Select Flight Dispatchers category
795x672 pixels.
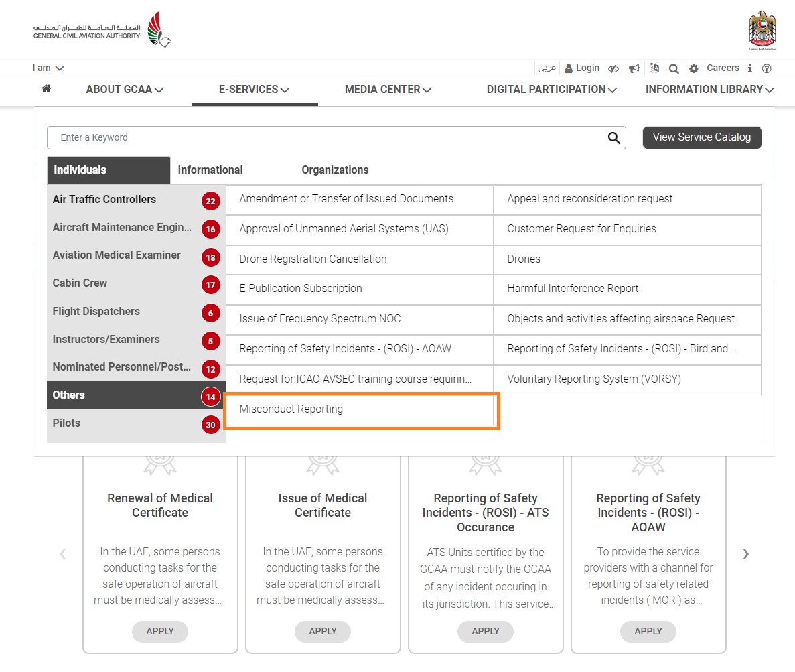pos(136,312)
